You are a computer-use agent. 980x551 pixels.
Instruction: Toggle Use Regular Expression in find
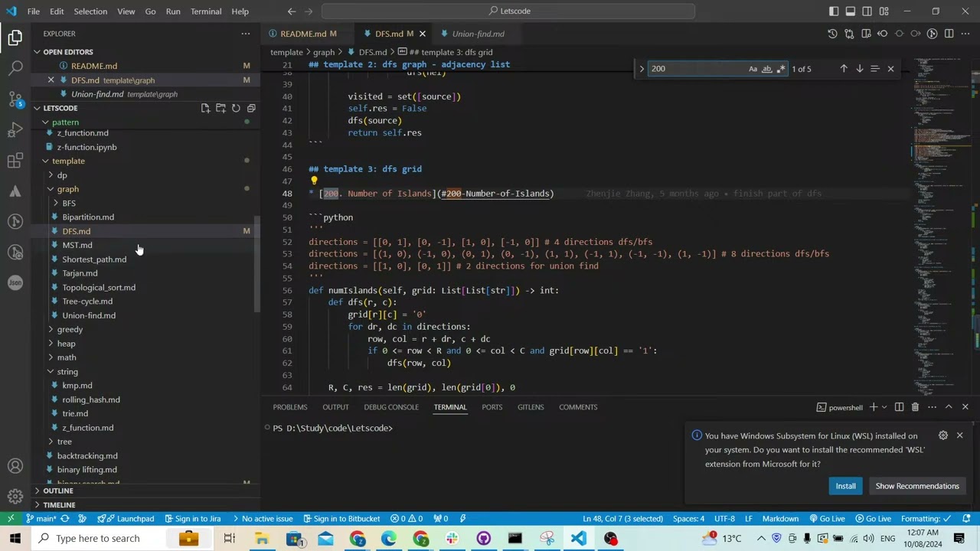pyautogui.click(x=780, y=69)
